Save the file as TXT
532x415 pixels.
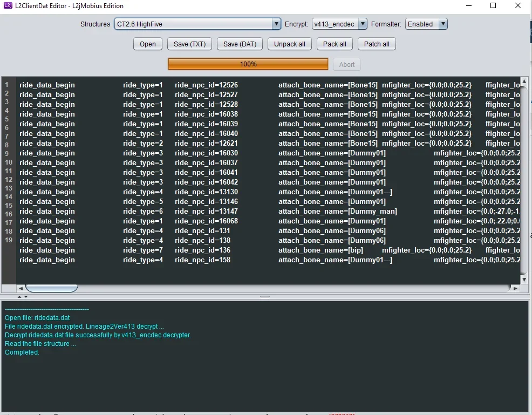(190, 44)
